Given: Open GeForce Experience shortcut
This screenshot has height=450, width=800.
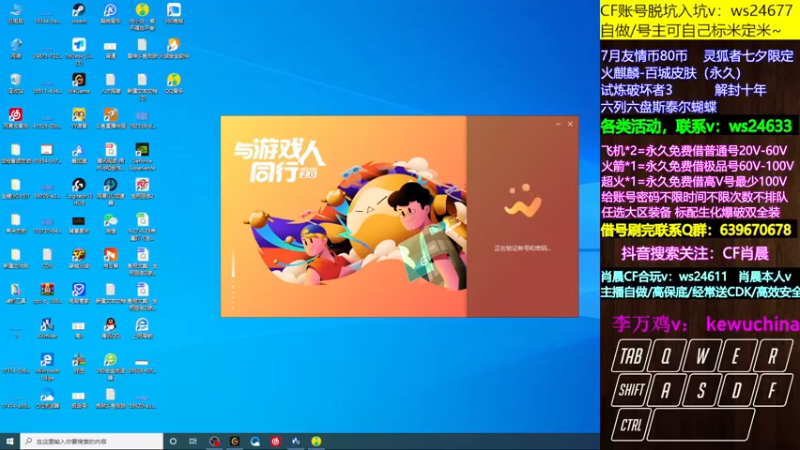Looking at the screenshot, I should pos(142,156).
